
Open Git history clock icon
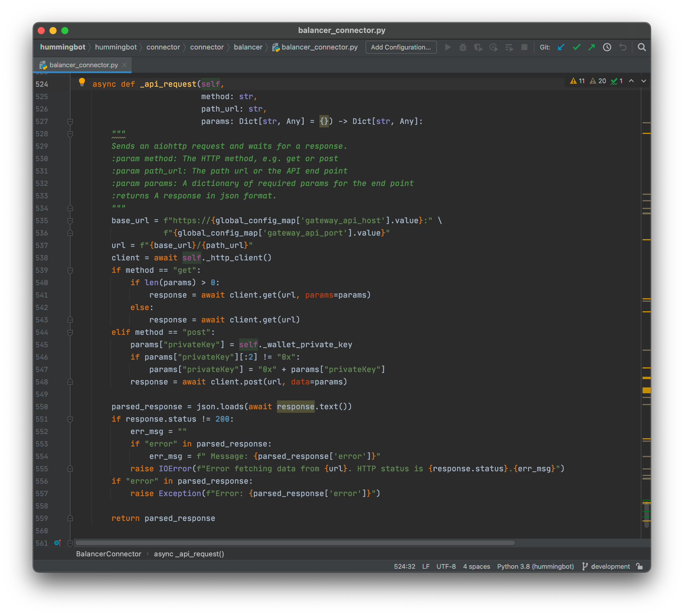tap(607, 47)
